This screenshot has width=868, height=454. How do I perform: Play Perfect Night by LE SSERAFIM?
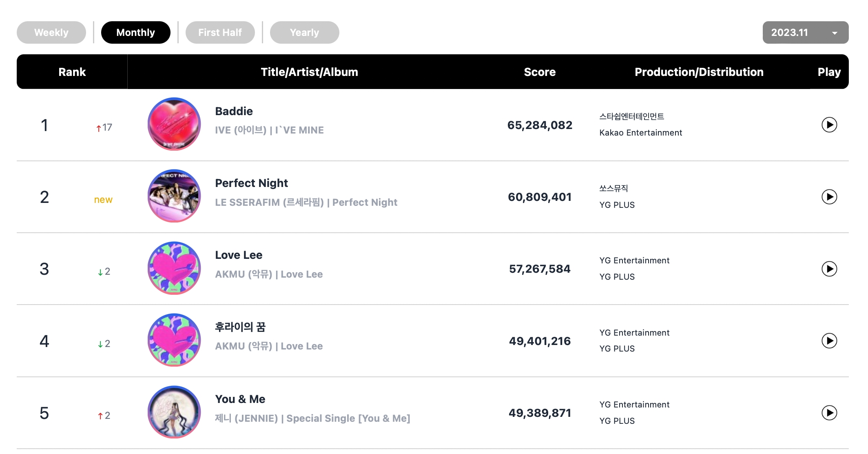pyautogui.click(x=829, y=197)
